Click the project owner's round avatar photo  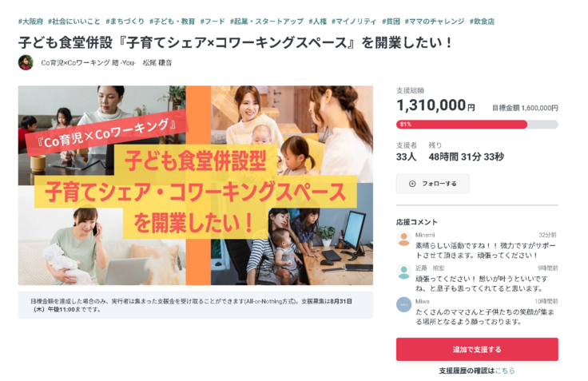(x=26, y=62)
